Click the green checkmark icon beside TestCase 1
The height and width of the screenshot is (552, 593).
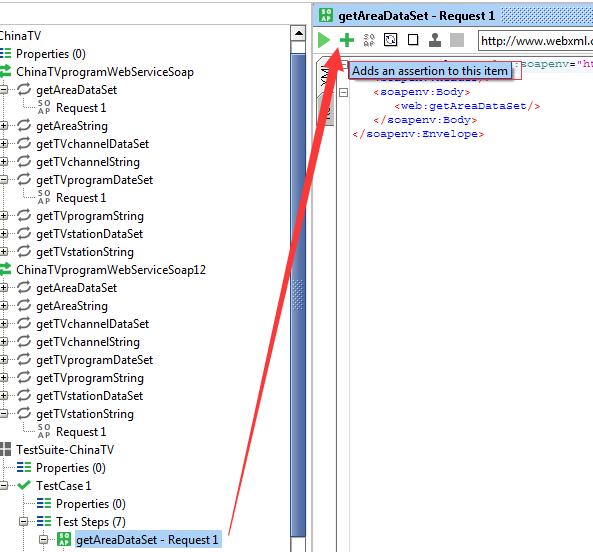coord(24,485)
